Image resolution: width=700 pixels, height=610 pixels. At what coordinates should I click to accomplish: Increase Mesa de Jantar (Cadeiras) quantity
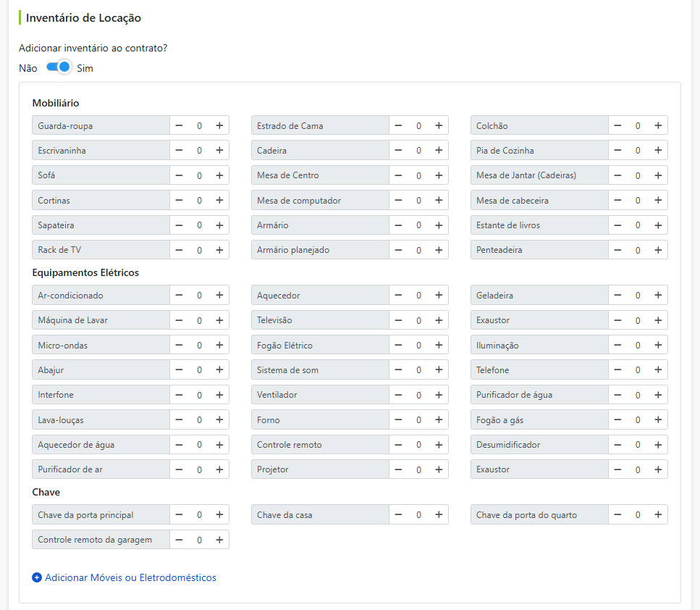(658, 175)
